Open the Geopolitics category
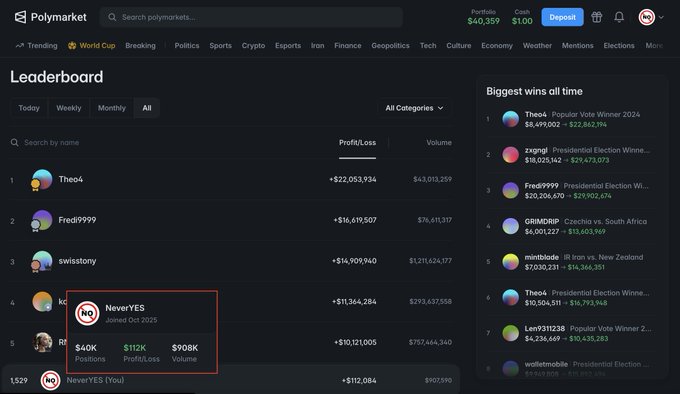This screenshot has width=680, height=394. pyautogui.click(x=390, y=46)
